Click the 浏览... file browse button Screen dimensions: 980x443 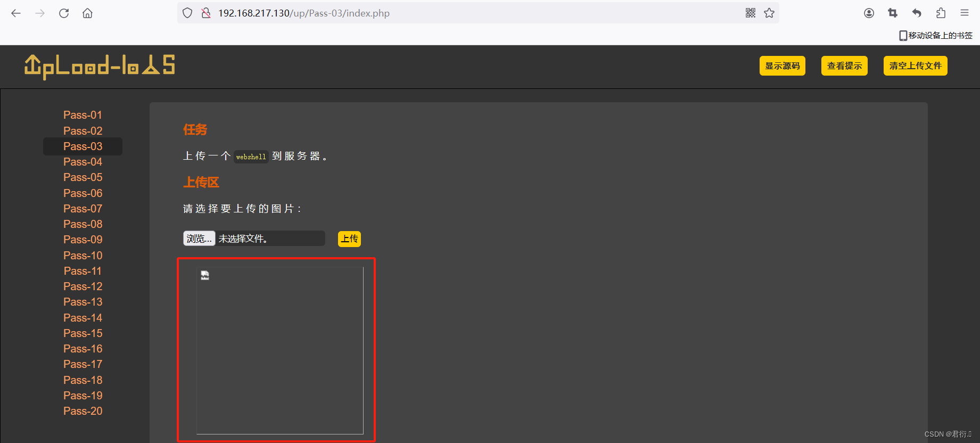199,239
